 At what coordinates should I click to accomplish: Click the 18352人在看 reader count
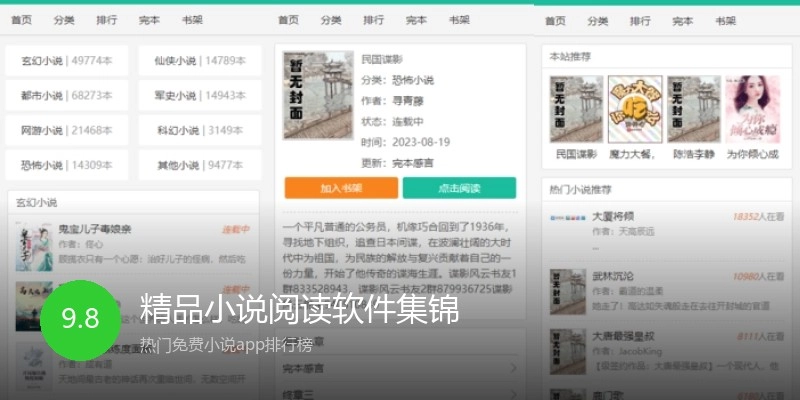pos(758,217)
